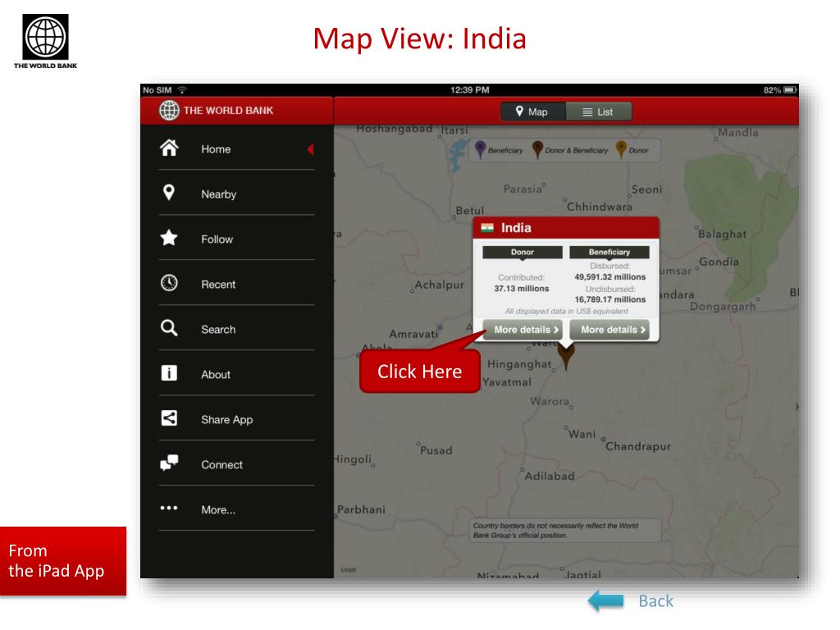Image resolution: width=840 pixels, height=630 pixels.
Task: Click Yavatmal city label on map
Action: [x=507, y=382]
